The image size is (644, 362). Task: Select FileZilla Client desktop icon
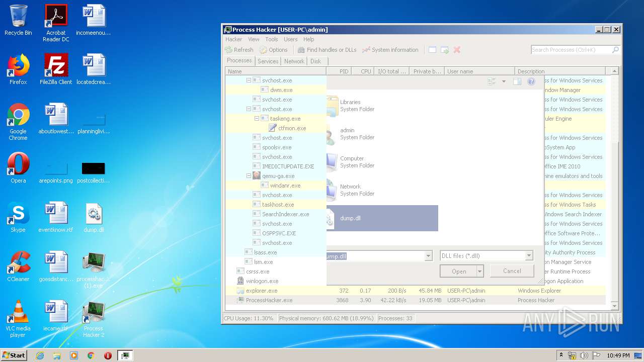[x=56, y=69]
